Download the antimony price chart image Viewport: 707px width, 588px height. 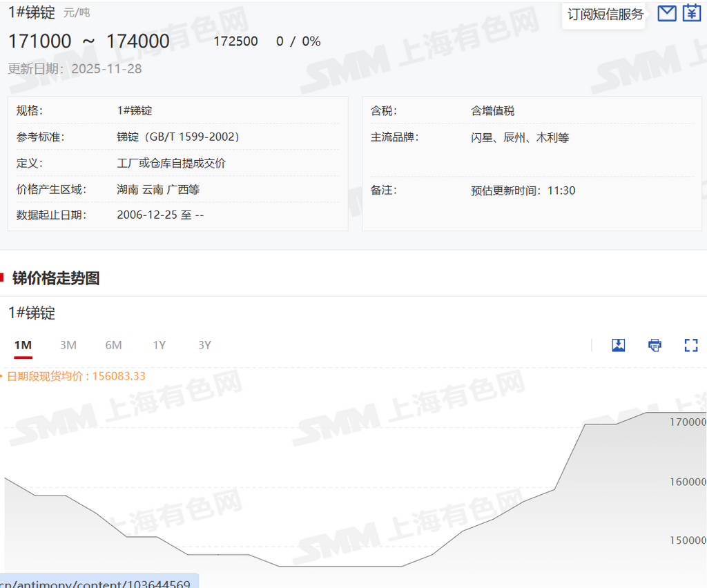point(619,345)
